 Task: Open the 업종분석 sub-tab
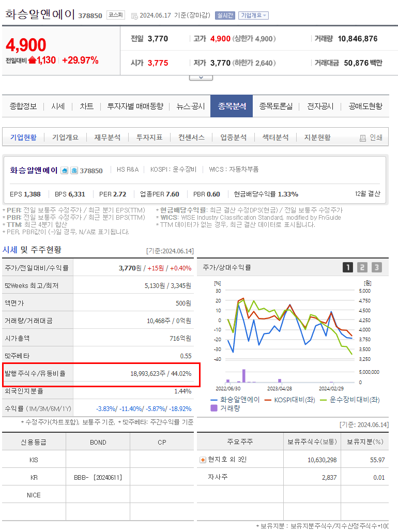pos(234,138)
